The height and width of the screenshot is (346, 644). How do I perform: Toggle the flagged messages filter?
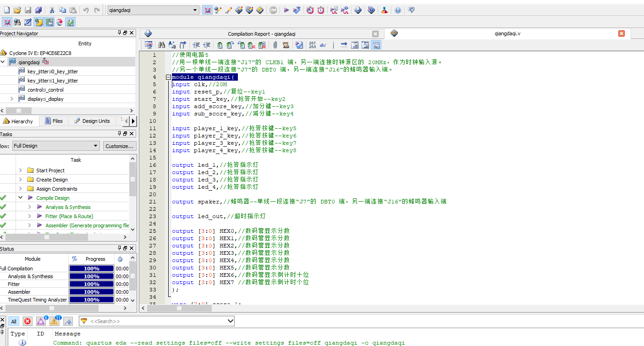point(68,321)
